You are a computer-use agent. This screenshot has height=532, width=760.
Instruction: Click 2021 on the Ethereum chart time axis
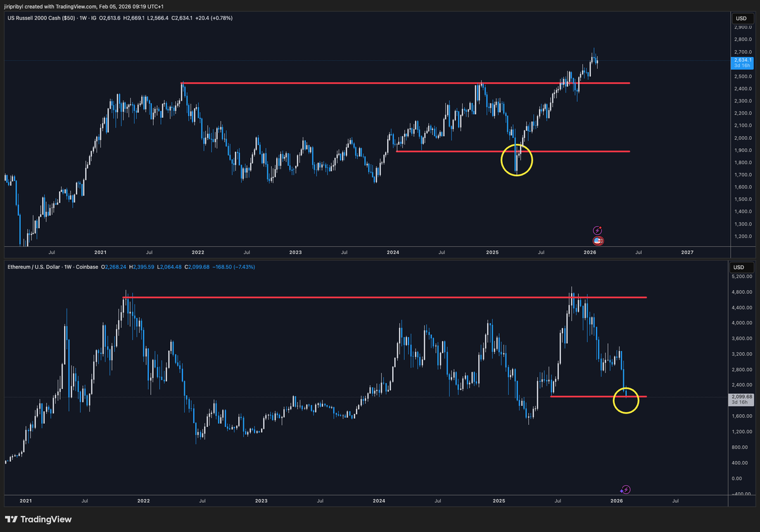click(25, 500)
